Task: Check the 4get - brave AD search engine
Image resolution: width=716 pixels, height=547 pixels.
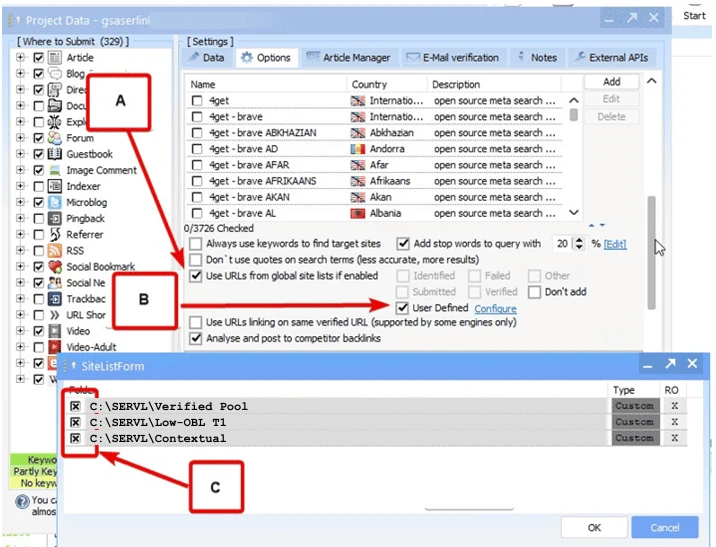Action: click(197, 149)
